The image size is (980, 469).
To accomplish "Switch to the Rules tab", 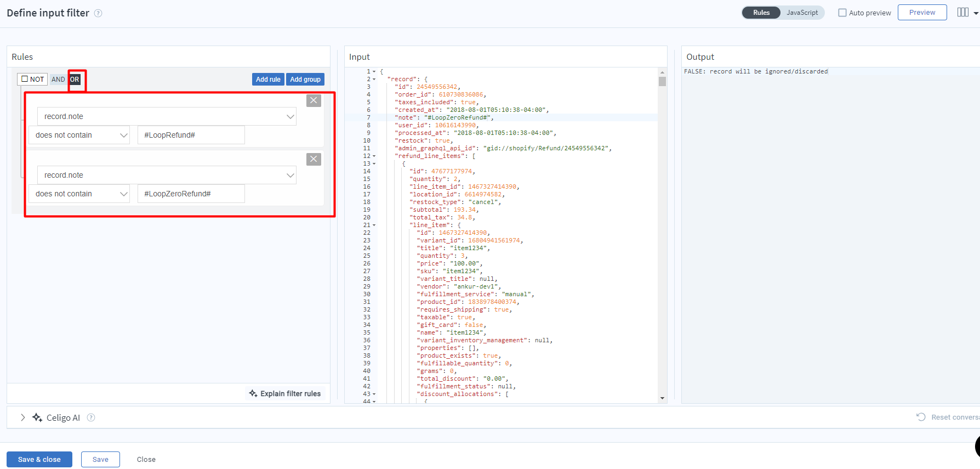I will 761,13.
